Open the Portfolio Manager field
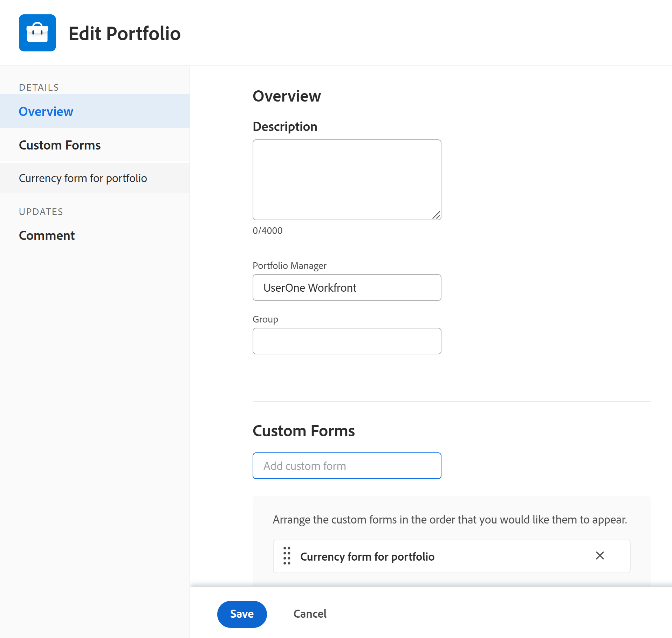 [347, 287]
